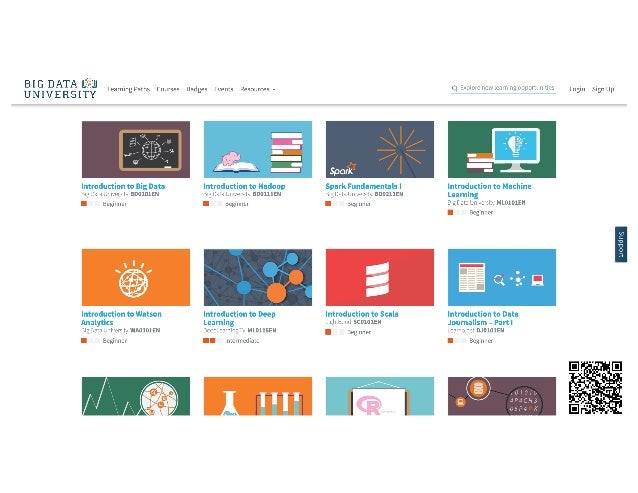The height and width of the screenshot is (493, 638).
Task: Focus the Explore new learning opportunities search field
Action: point(503,88)
